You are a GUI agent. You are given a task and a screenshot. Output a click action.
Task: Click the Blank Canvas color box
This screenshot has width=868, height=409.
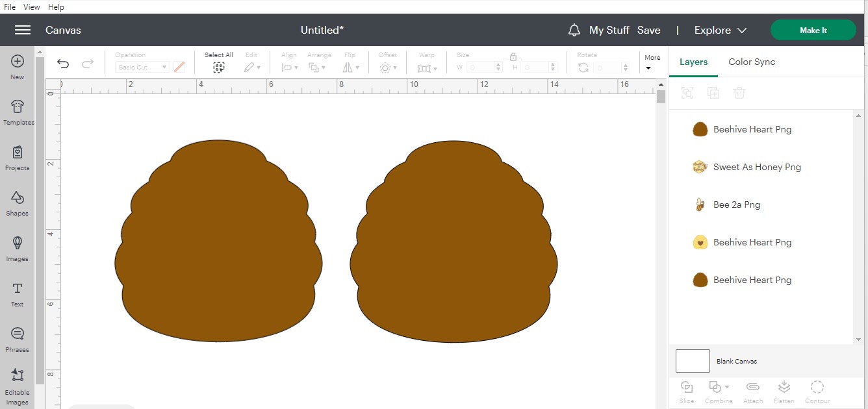pos(693,361)
